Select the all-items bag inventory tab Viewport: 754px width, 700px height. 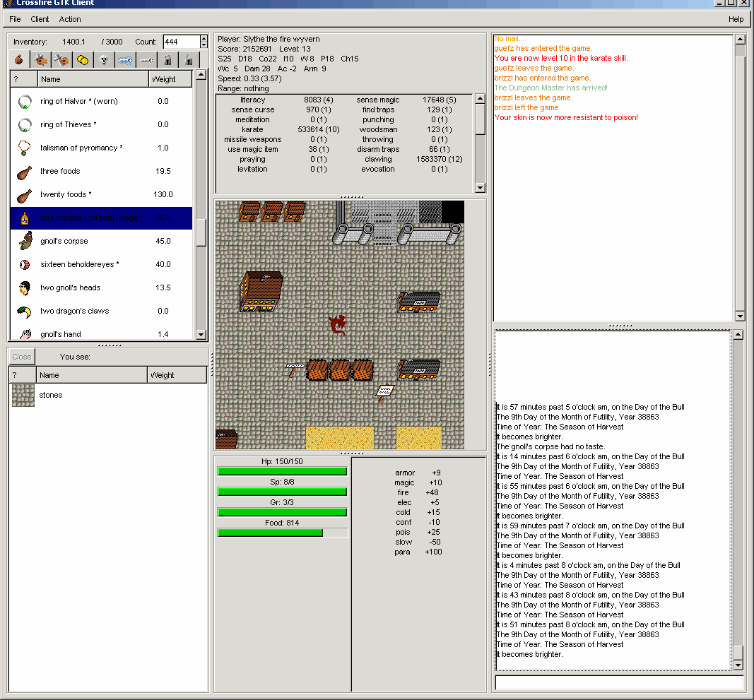pyautogui.click(x=19, y=59)
